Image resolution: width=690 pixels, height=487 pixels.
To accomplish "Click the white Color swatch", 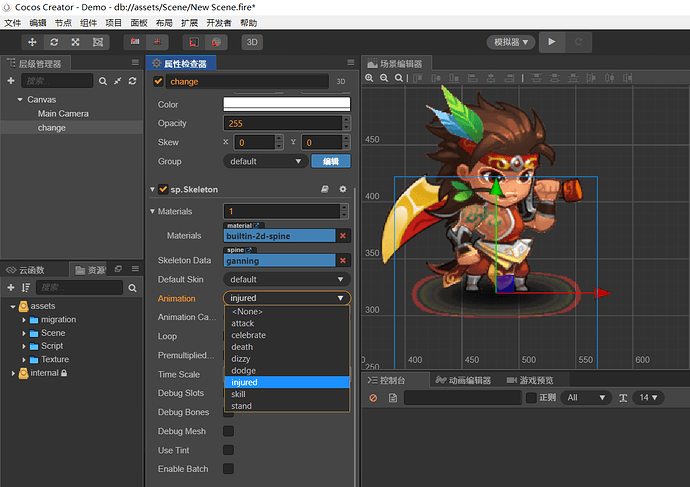I will [x=286, y=104].
